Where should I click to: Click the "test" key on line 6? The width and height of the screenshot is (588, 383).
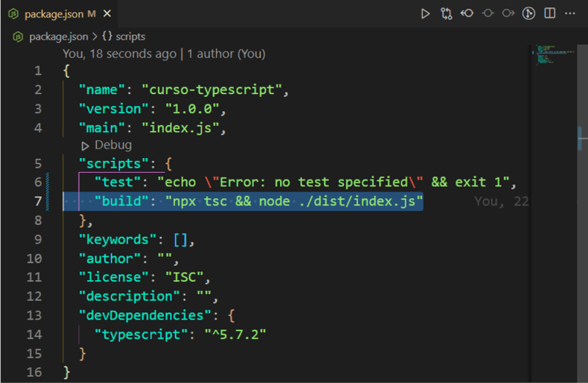(118, 182)
